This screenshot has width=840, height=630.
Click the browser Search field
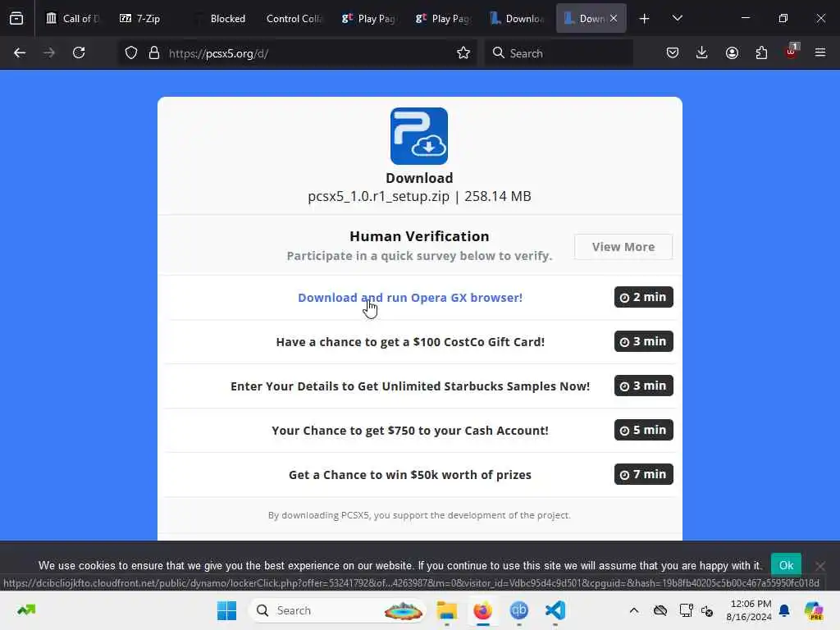[559, 53]
